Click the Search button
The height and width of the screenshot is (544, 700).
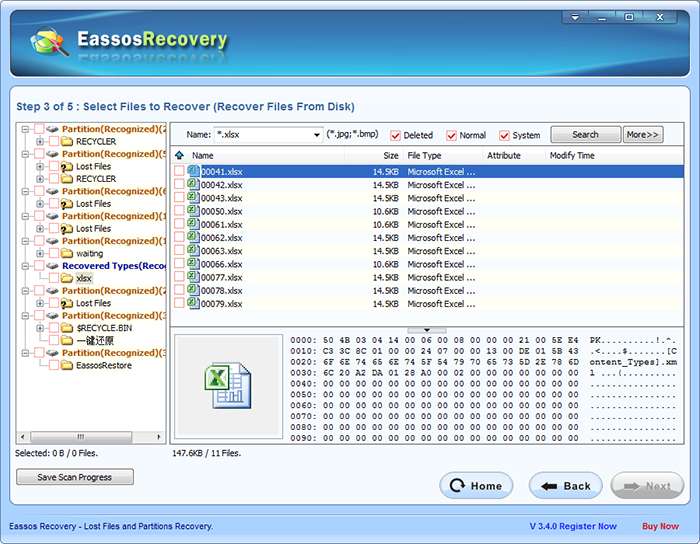point(585,134)
